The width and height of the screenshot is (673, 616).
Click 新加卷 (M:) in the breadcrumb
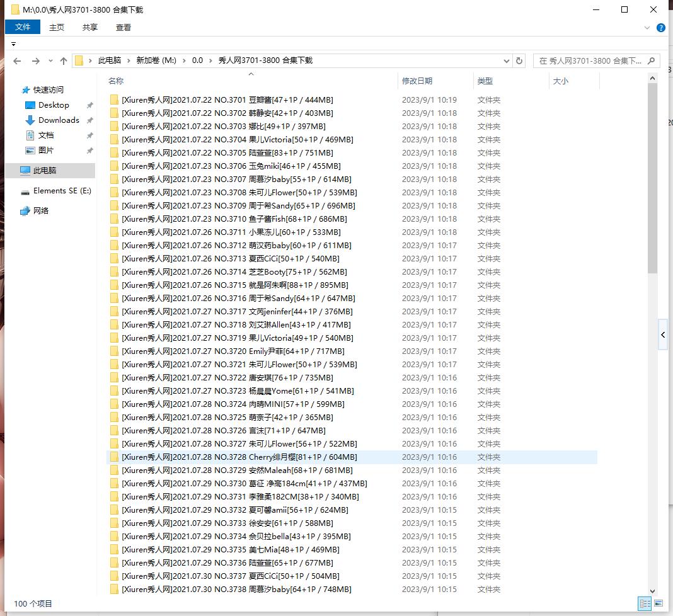(x=156, y=60)
